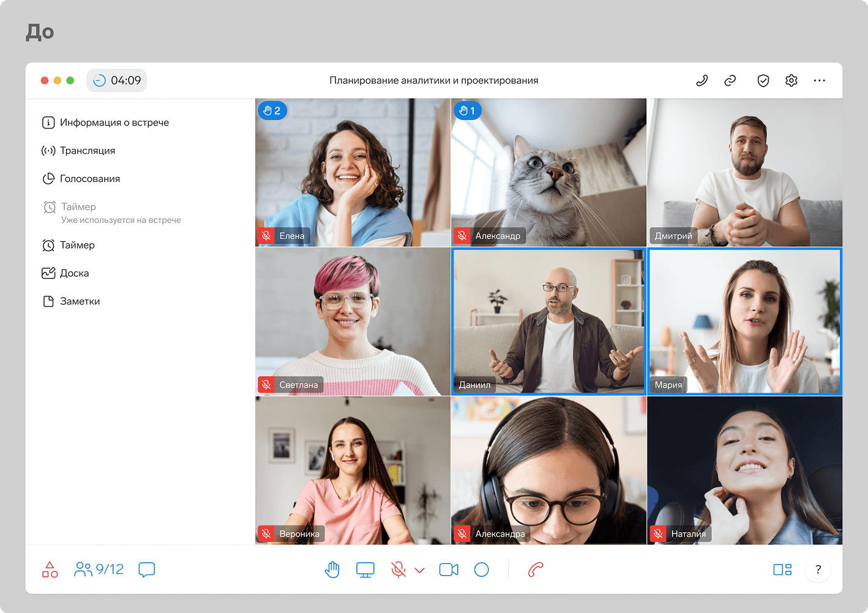The height and width of the screenshot is (613, 868).
Task: Click muted mic icon on Светлана
Action: tap(266, 385)
